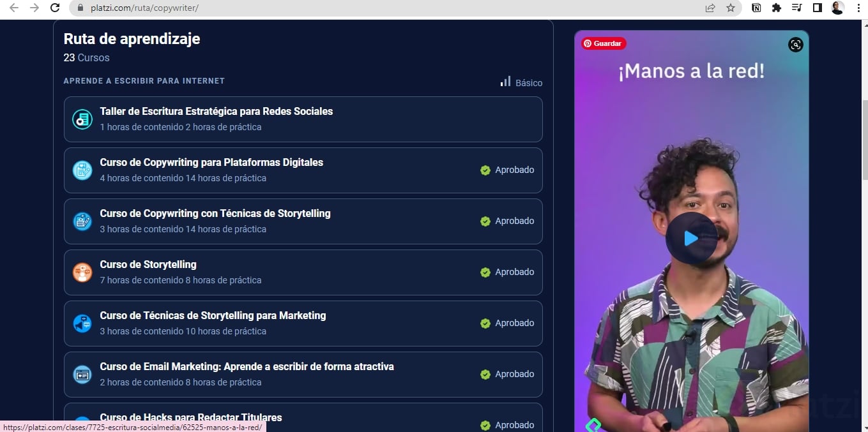The image size is (868, 432).
Task: Select the Taller de Escritura Estratégica course icon
Action: pos(82,119)
